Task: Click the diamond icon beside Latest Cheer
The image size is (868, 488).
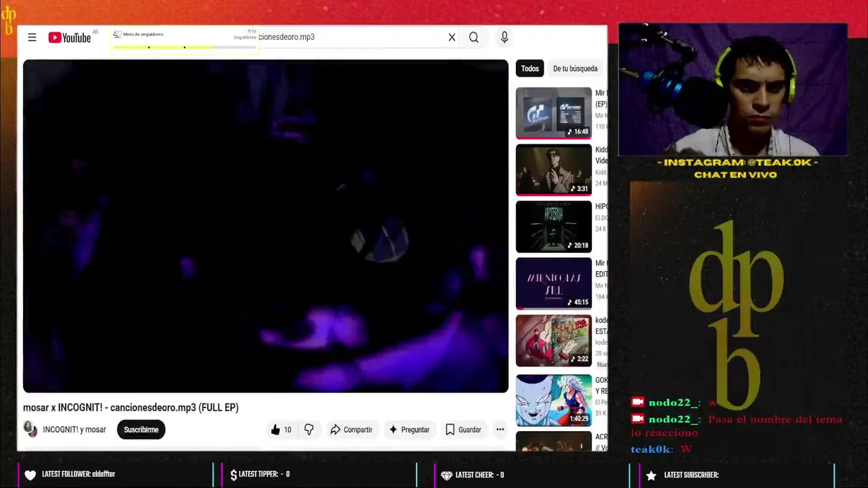Action: 446,475
